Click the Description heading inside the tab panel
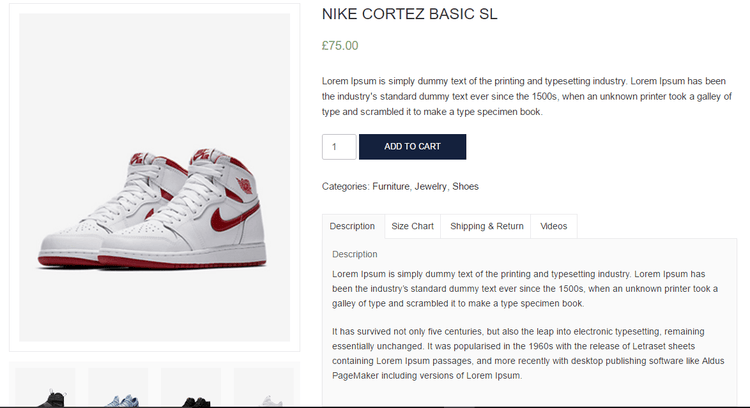Viewport: 750px width, 408px height. pos(355,254)
